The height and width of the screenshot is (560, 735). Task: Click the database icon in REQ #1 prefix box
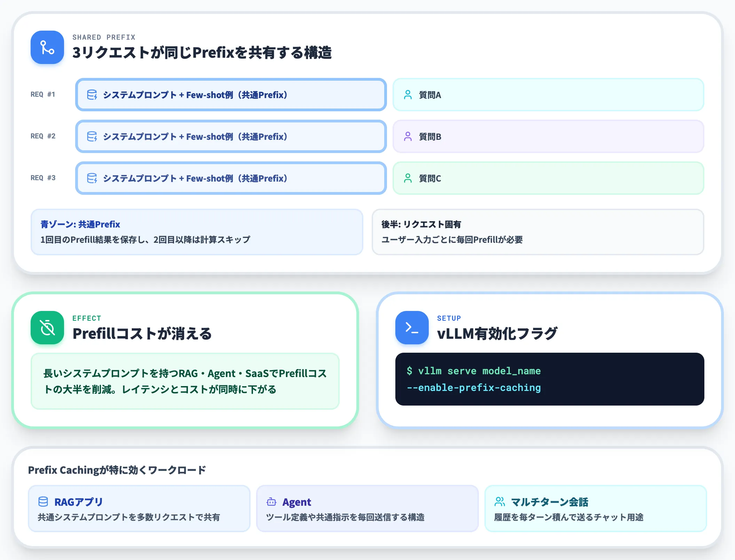click(x=92, y=95)
